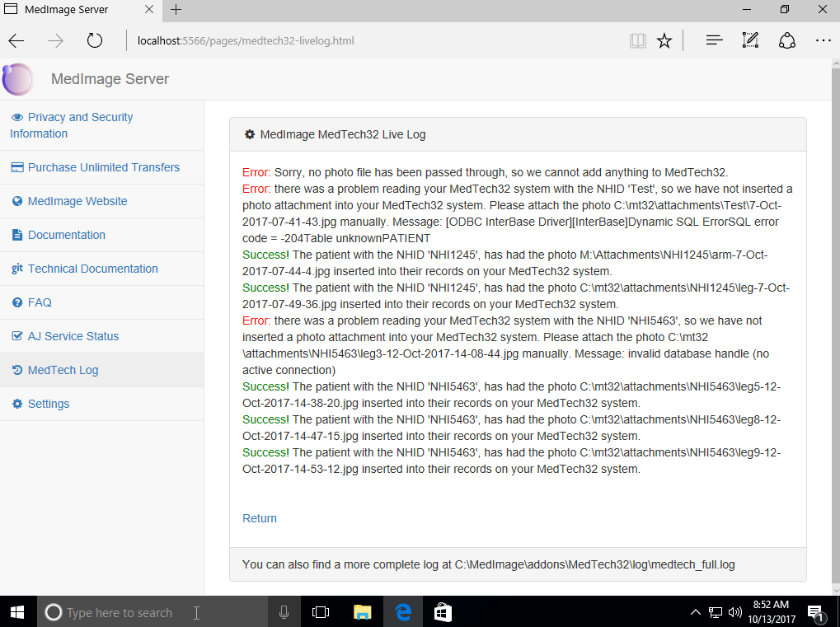Click the credit card icon for Purchase Unlimited Transfers

coord(17,167)
